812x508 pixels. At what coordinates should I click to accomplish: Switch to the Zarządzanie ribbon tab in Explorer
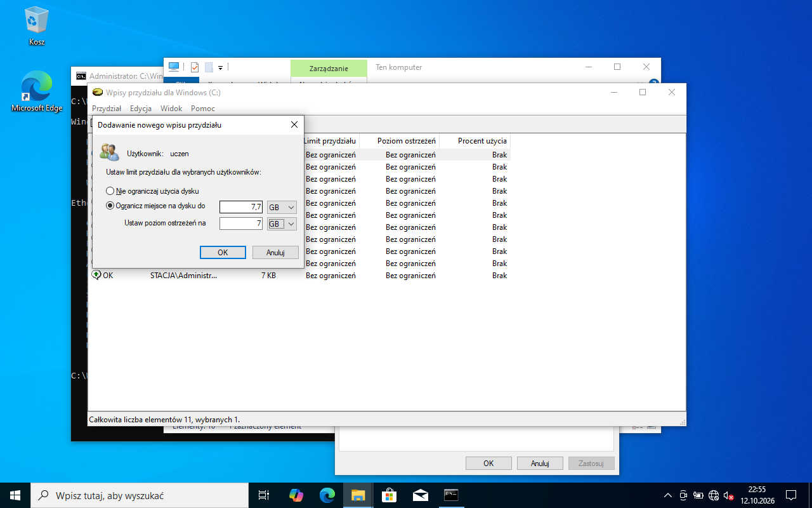point(329,68)
